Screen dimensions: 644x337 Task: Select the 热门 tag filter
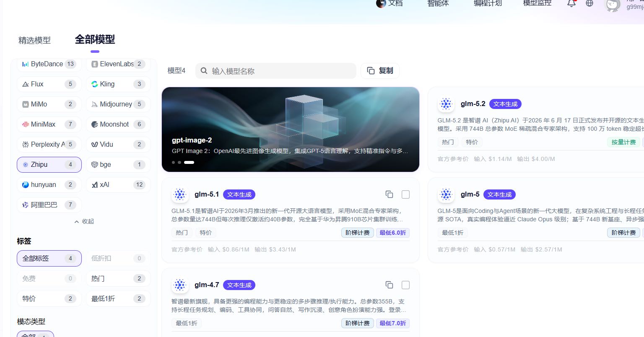pos(118,279)
